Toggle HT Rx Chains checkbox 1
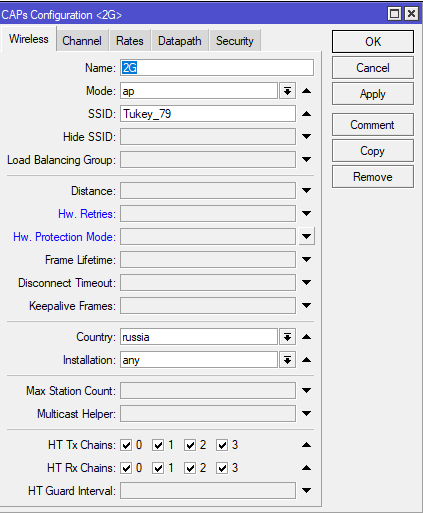Screen dimensions: 423x513 tap(158, 468)
